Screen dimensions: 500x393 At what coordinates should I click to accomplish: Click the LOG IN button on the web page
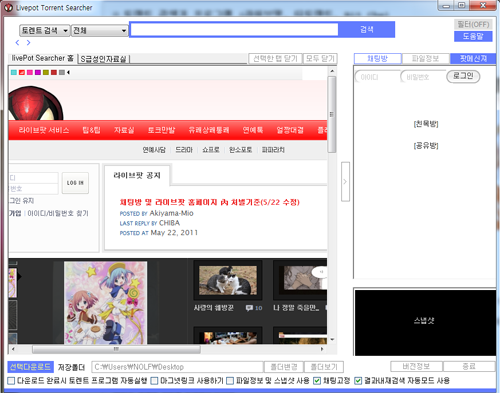click(75, 183)
